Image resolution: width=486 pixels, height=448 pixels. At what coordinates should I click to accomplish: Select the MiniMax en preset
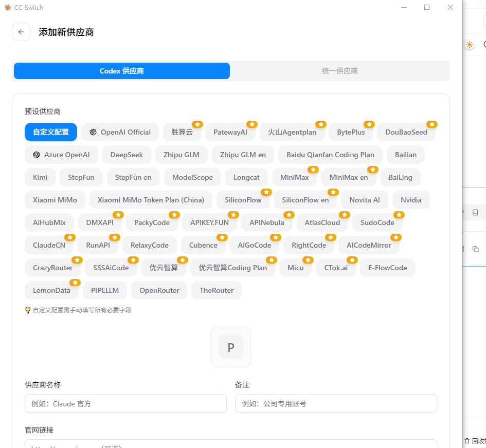(x=349, y=177)
